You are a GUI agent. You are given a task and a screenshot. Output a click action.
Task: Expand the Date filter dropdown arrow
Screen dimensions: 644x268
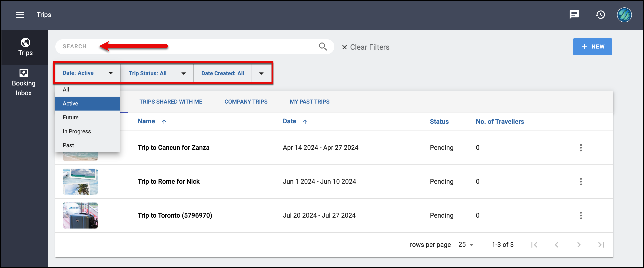(x=110, y=73)
